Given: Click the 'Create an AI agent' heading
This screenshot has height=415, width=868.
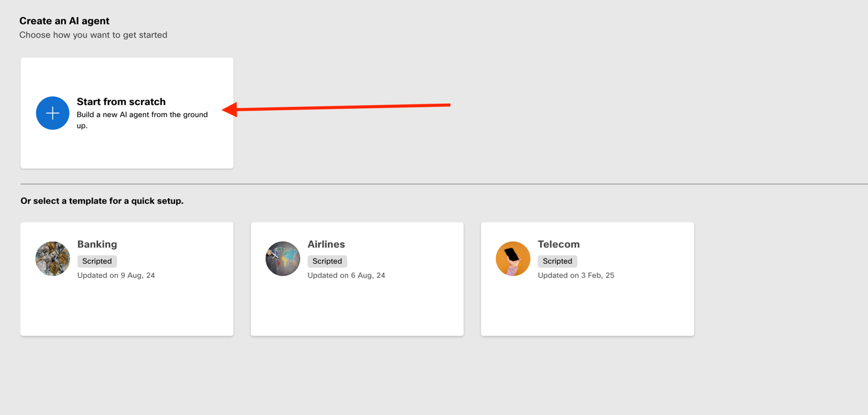Looking at the screenshot, I should point(64,21).
